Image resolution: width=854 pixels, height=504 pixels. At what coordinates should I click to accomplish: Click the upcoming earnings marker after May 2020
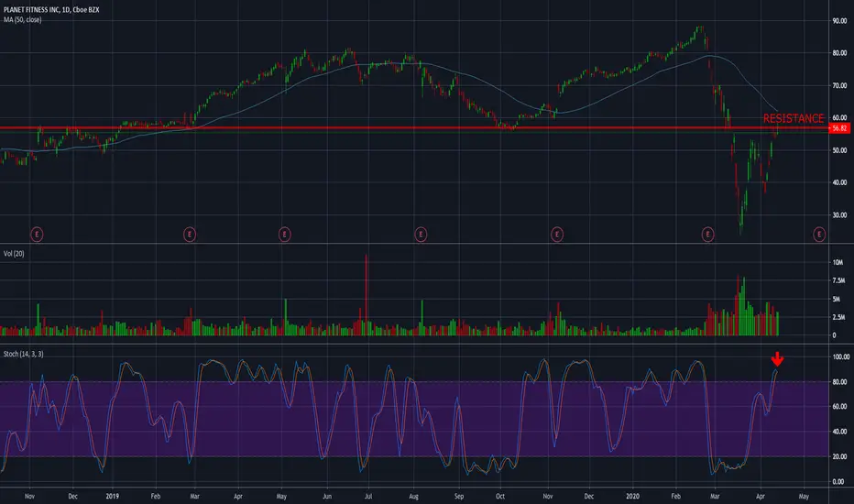click(819, 235)
